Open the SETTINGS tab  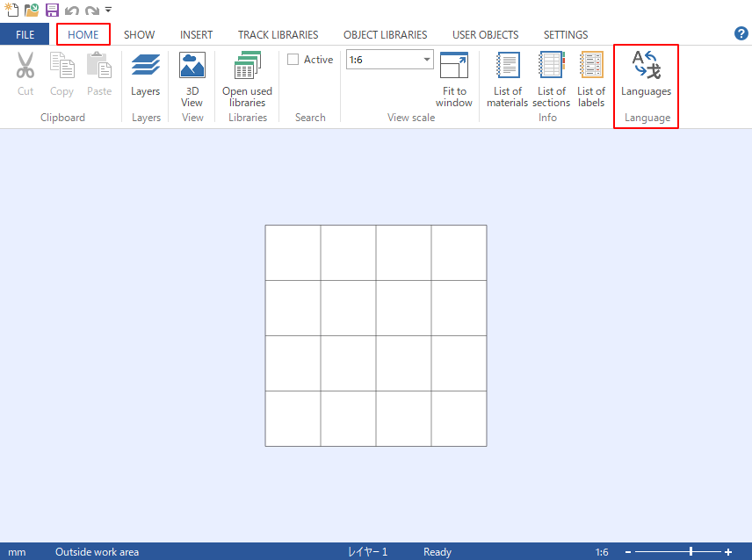click(x=566, y=34)
